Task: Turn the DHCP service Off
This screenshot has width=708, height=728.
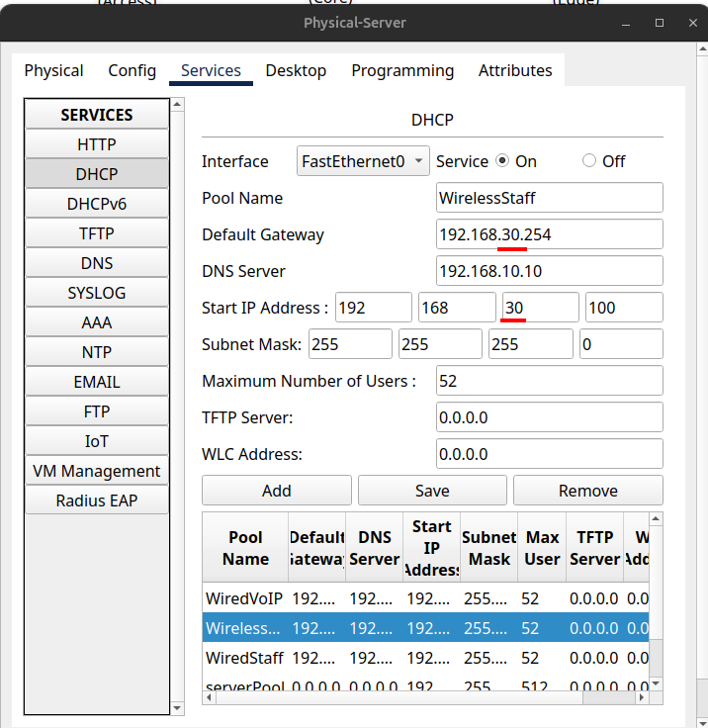Action: (x=589, y=161)
